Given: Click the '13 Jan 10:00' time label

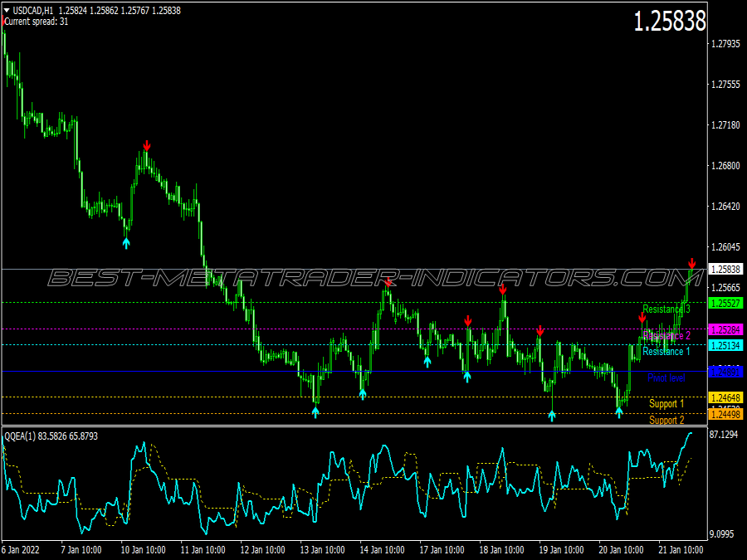Looking at the screenshot, I should 322,550.
